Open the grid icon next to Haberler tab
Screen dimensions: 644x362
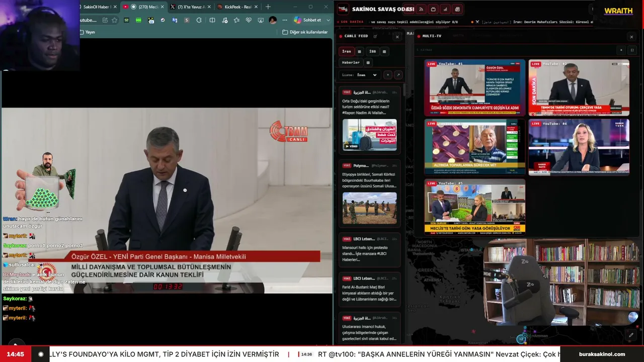click(x=368, y=62)
